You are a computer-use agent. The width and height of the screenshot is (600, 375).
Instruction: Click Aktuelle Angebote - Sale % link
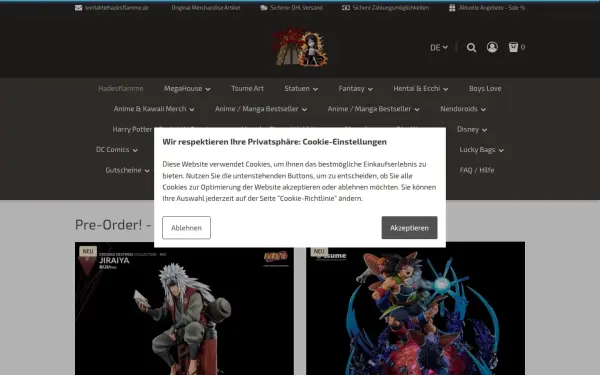(x=492, y=8)
